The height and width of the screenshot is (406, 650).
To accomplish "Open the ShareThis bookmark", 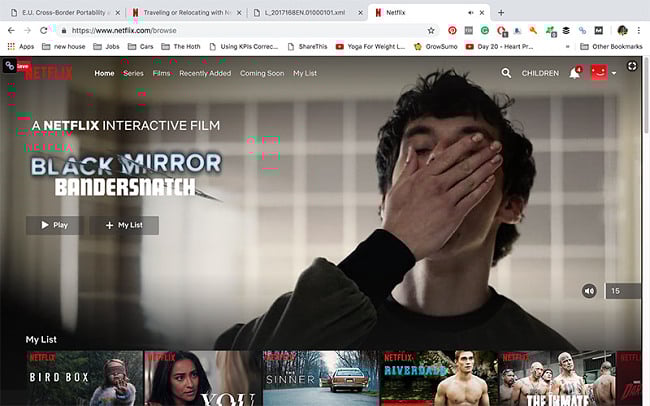I will (x=307, y=46).
